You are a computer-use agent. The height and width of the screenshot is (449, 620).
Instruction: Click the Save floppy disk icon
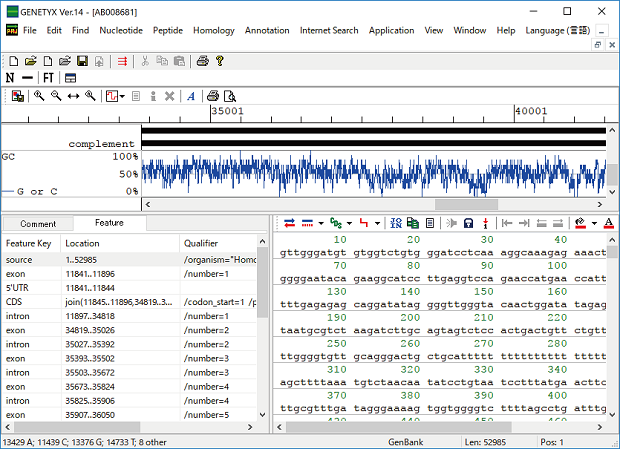point(82,61)
